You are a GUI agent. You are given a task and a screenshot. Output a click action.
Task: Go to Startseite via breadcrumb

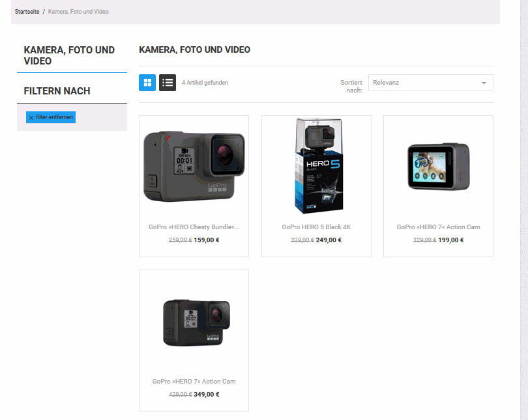[x=27, y=12]
